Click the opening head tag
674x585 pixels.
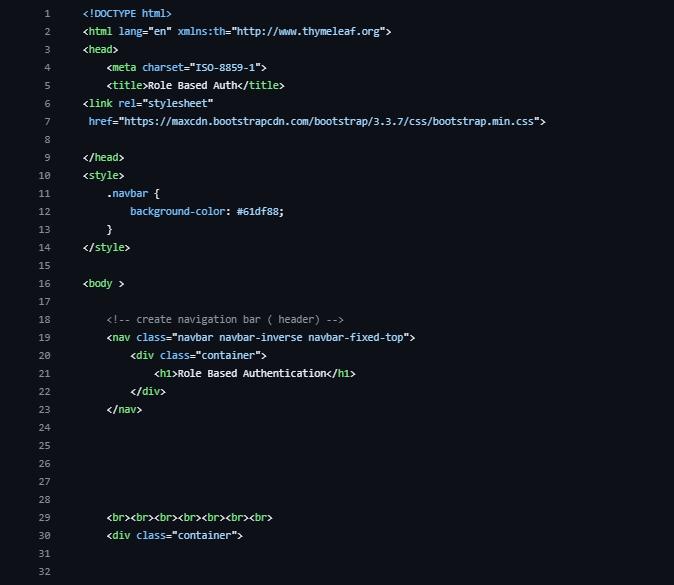101,50
